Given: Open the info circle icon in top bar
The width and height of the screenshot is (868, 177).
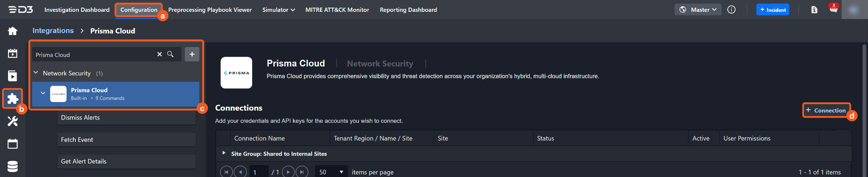Looking at the screenshot, I should tap(732, 10).
